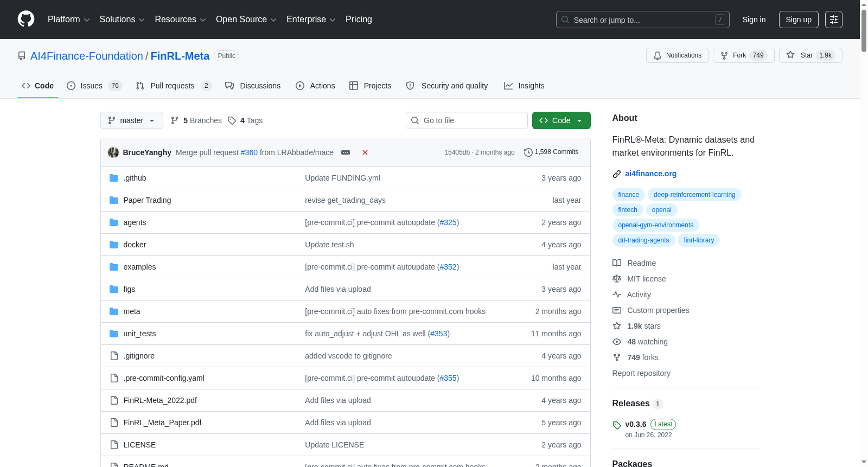This screenshot has width=868, height=467.
Task: Click the ai4finance.org website link
Action: point(650,174)
